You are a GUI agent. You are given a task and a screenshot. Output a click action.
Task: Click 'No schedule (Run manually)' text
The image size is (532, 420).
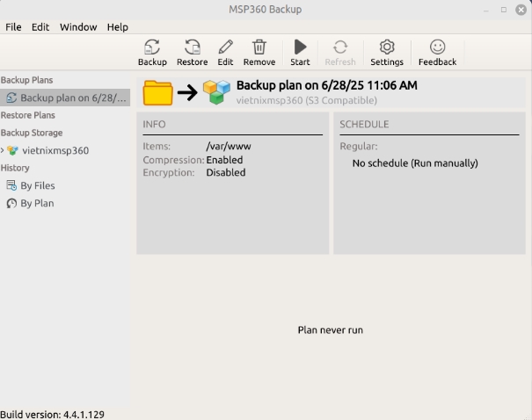click(415, 163)
